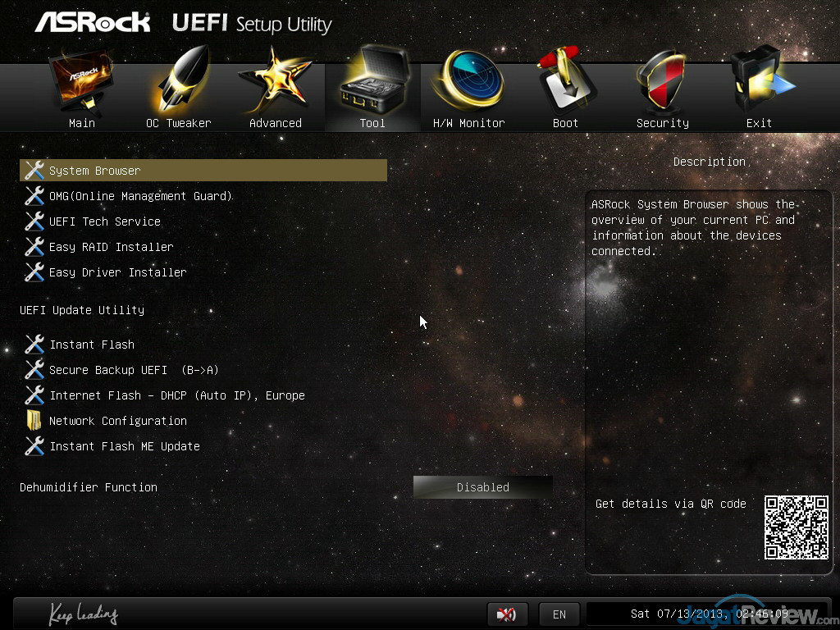Image resolution: width=840 pixels, height=630 pixels.
Task: Launch Easy RAID Installer
Action: click(x=112, y=247)
